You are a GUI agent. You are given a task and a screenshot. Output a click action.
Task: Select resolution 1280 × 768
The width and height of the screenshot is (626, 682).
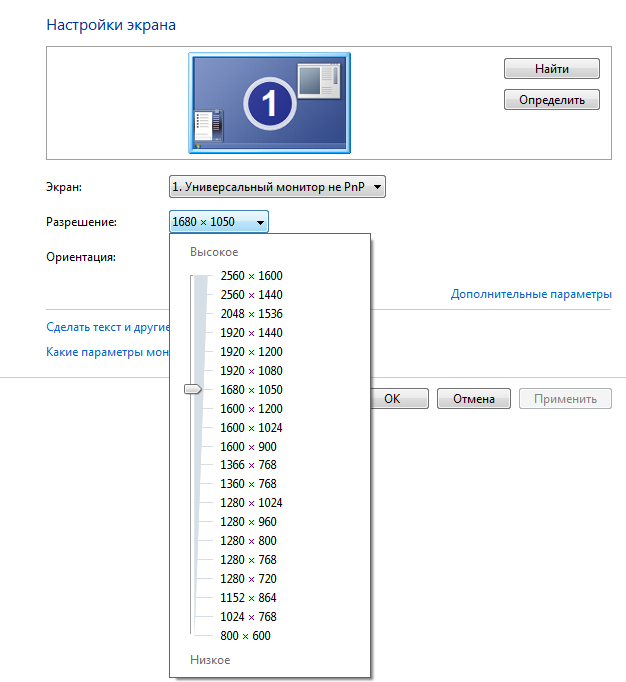[x=248, y=560]
